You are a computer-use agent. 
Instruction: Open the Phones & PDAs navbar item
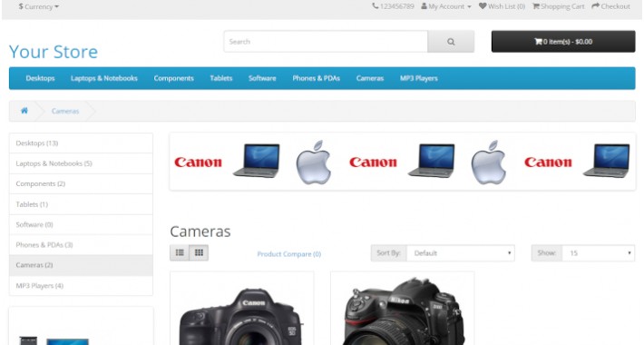pyautogui.click(x=317, y=78)
